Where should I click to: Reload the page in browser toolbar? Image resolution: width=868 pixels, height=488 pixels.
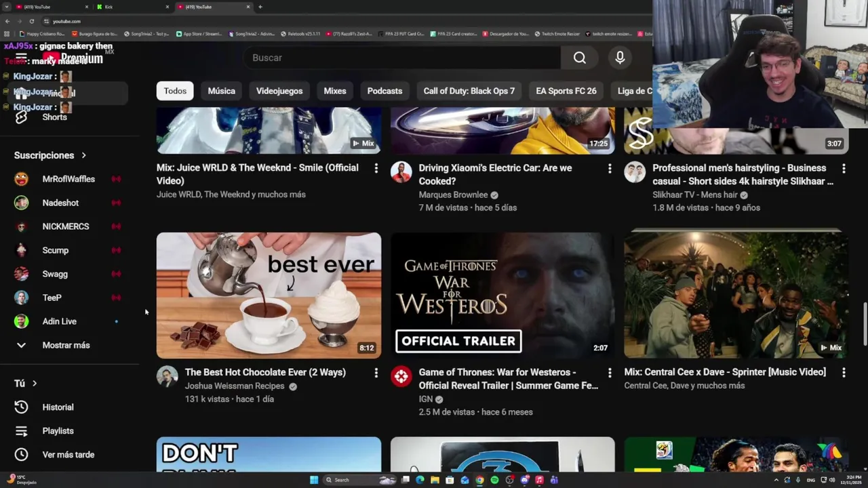32,21
